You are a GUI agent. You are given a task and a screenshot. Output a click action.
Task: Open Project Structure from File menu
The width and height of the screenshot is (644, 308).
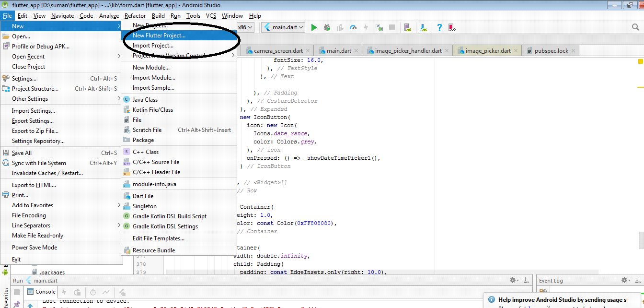coord(60,88)
